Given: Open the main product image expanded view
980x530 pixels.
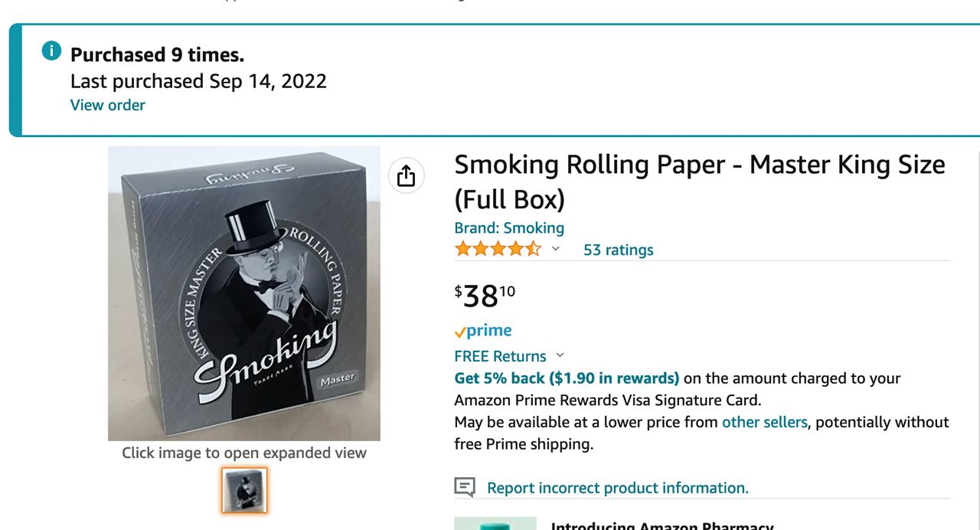Looking at the screenshot, I should [244, 293].
